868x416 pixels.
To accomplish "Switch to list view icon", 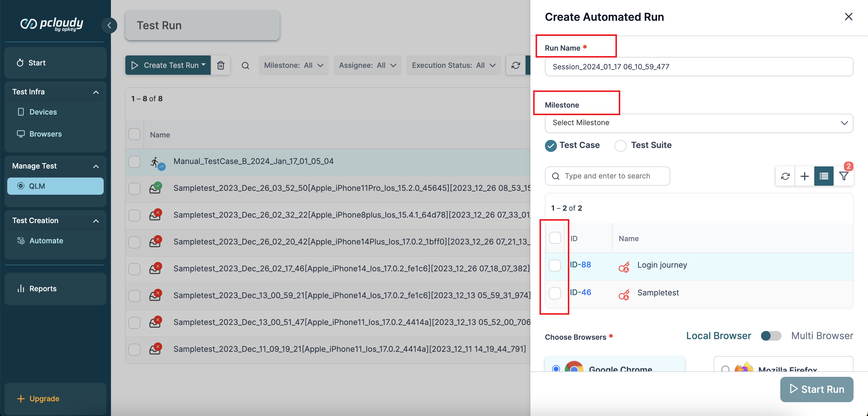I will click(x=824, y=176).
